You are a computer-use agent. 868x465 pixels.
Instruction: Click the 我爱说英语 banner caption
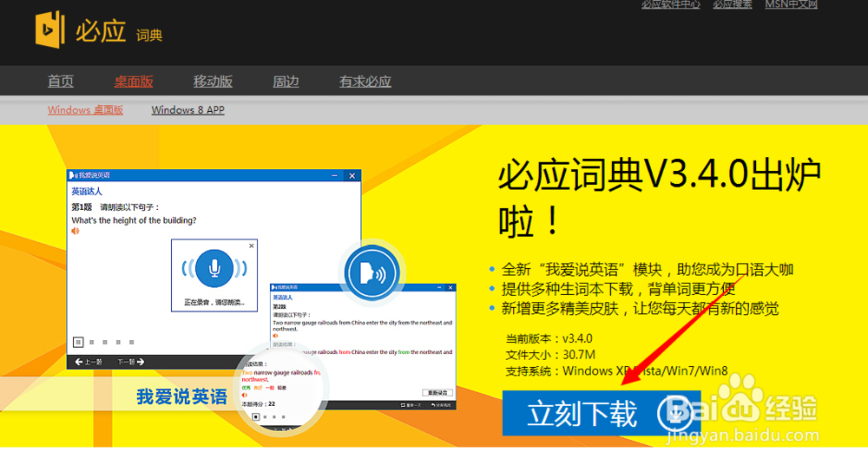click(x=181, y=396)
